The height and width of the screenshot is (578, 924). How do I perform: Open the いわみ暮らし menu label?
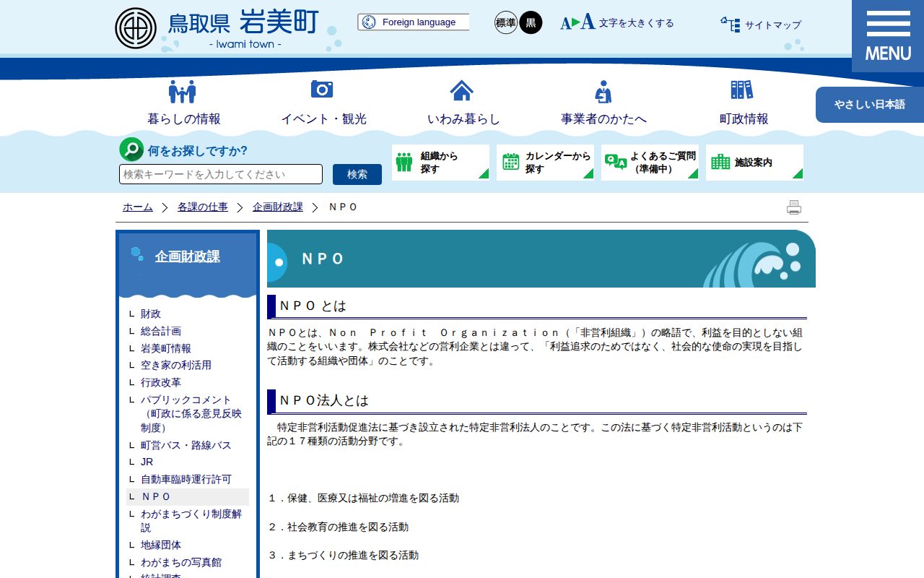pos(463,119)
